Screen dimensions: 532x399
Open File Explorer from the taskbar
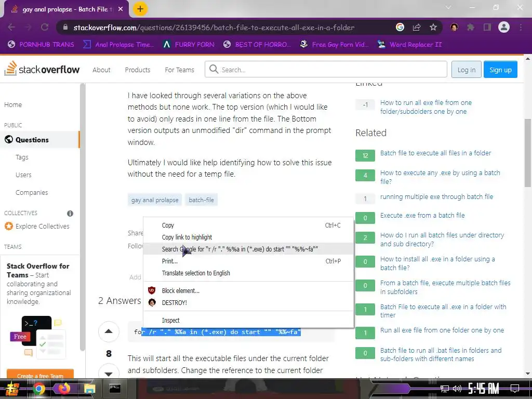(89, 389)
